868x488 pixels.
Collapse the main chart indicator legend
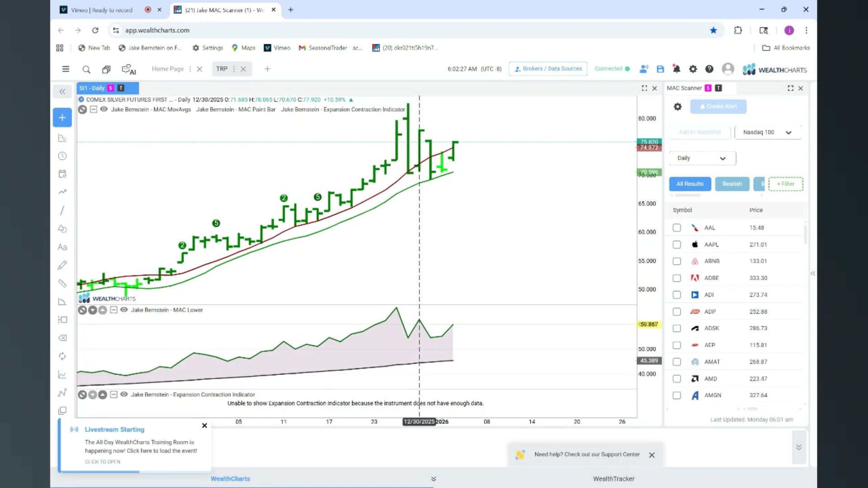click(x=94, y=109)
